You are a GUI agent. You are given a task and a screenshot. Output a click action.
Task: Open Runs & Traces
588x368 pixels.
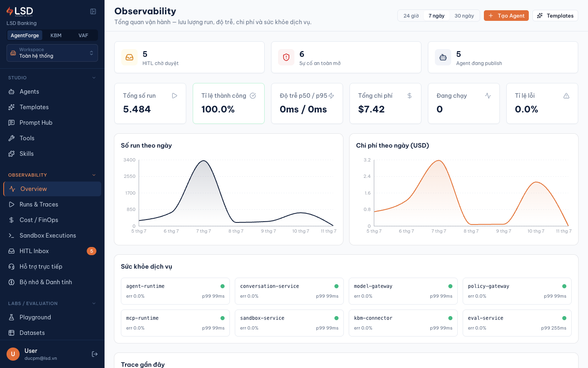pos(52,204)
